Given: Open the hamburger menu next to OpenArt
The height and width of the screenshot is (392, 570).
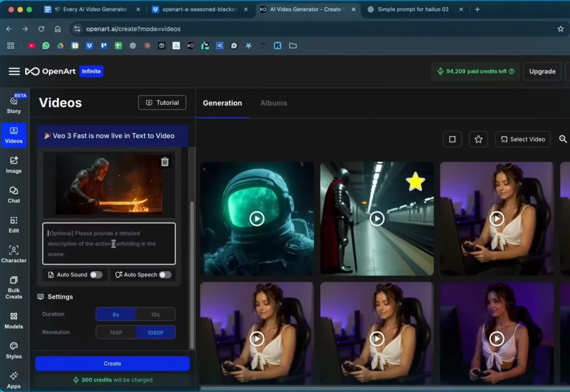Looking at the screenshot, I should (14, 71).
